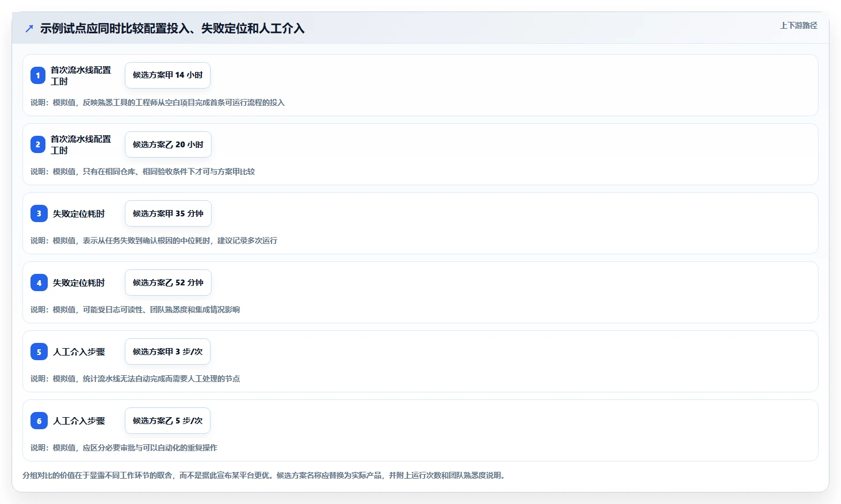Click the 首次流水线配置工时 label in row 2

(x=81, y=144)
